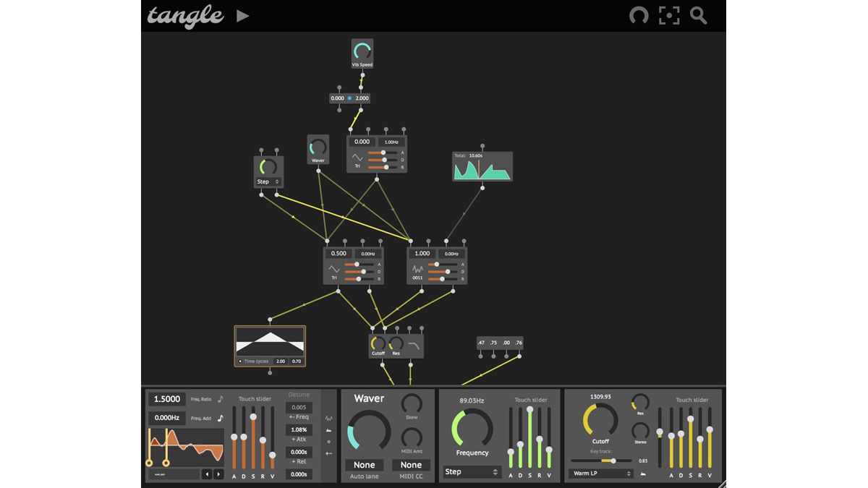Toggle the small dot switch in the Detune strip
Screen dimensions: 868x488
pyautogui.click(x=329, y=442)
